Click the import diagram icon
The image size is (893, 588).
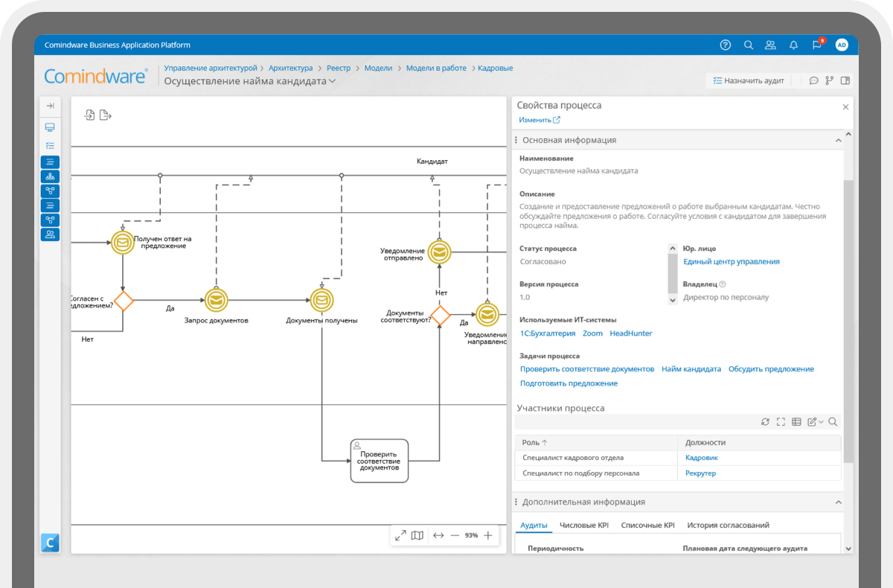[x=90, y=115]
